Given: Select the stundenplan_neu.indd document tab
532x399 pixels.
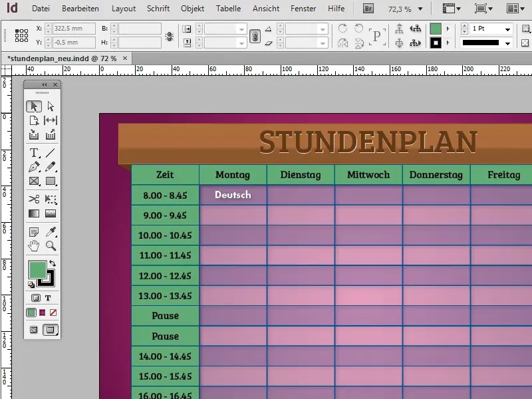Looking at the screenshot, I should (62, 59).
